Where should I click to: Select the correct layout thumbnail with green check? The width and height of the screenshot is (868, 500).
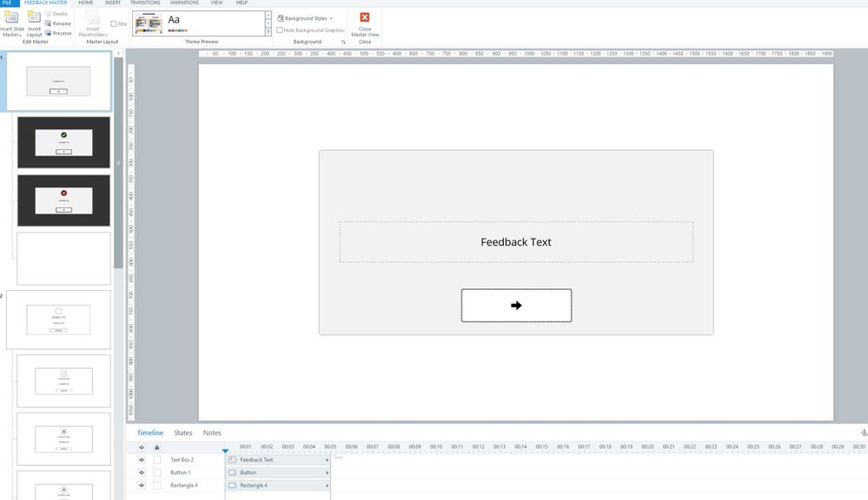[x=63, y=142]
